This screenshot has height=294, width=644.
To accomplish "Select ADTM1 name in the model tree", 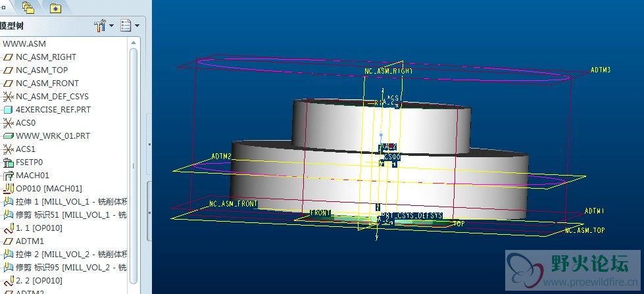I will [x=30, y=241].
